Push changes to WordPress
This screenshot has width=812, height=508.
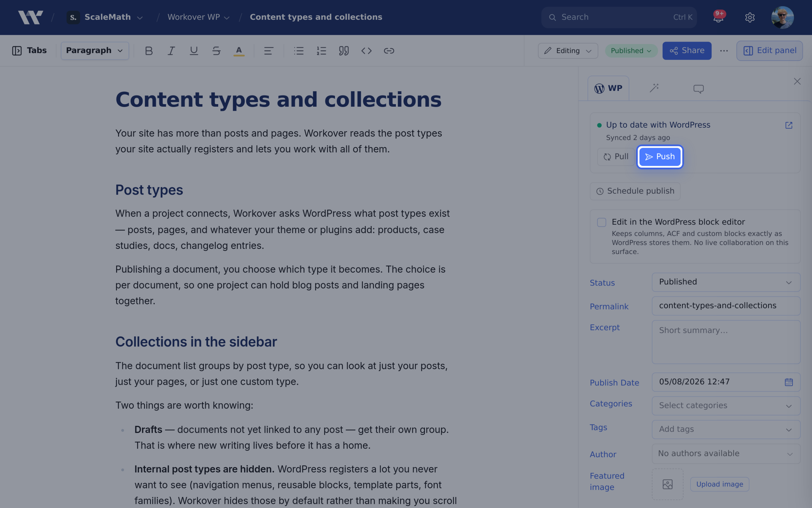pos(660,157)
